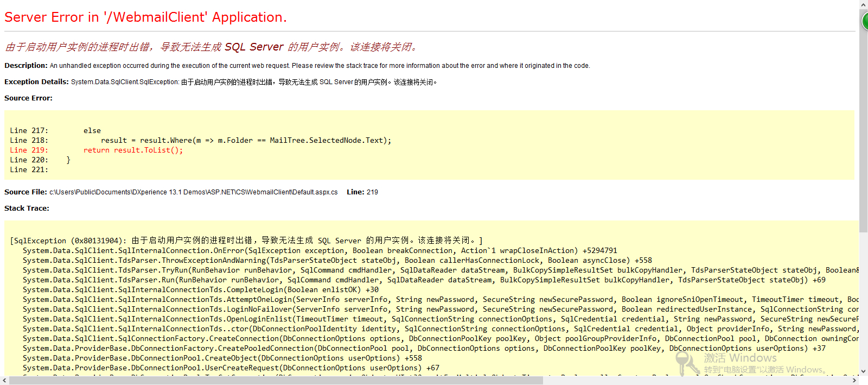The image size is (868, 385).
Task: Click the 'Stack Trace:' label
Action: [27, 209]
